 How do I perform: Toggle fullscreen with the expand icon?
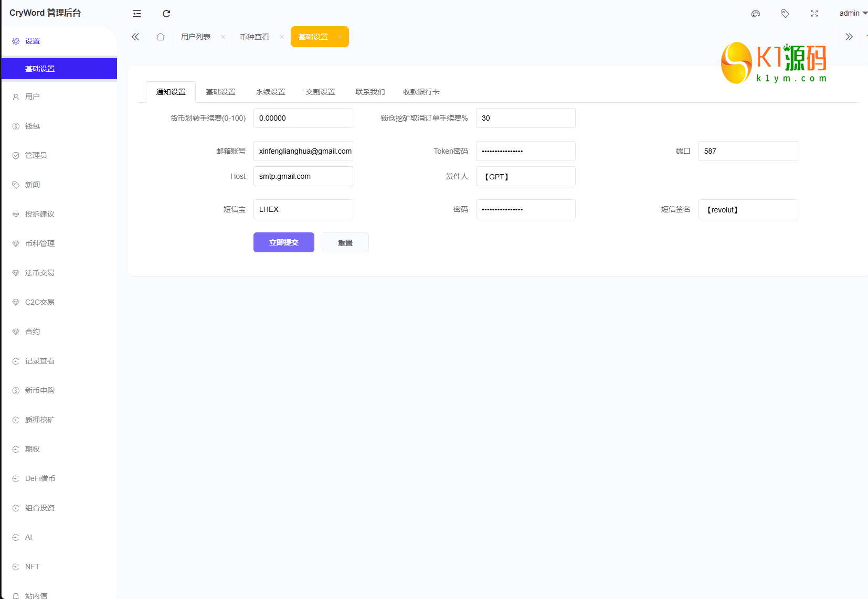coord(814,14)
